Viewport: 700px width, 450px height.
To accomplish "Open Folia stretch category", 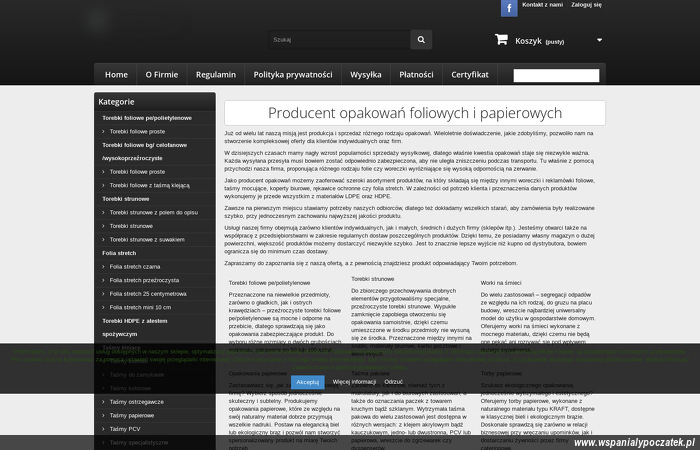I will 119,253.
